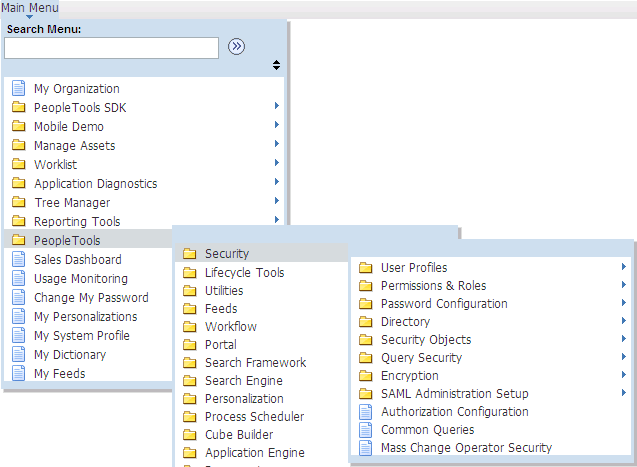The height and width of the screenshot is (467, 637).
Task: Expand the User Profiles submenu arrow
Action: click(x=624, y=266)
